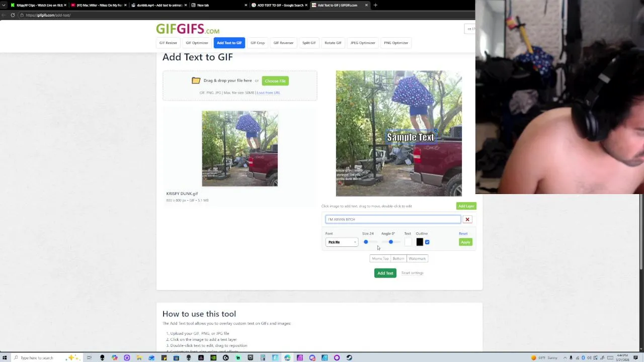Click the uploaded KRISPY DUNK thumbnail

tap(240, 149)
